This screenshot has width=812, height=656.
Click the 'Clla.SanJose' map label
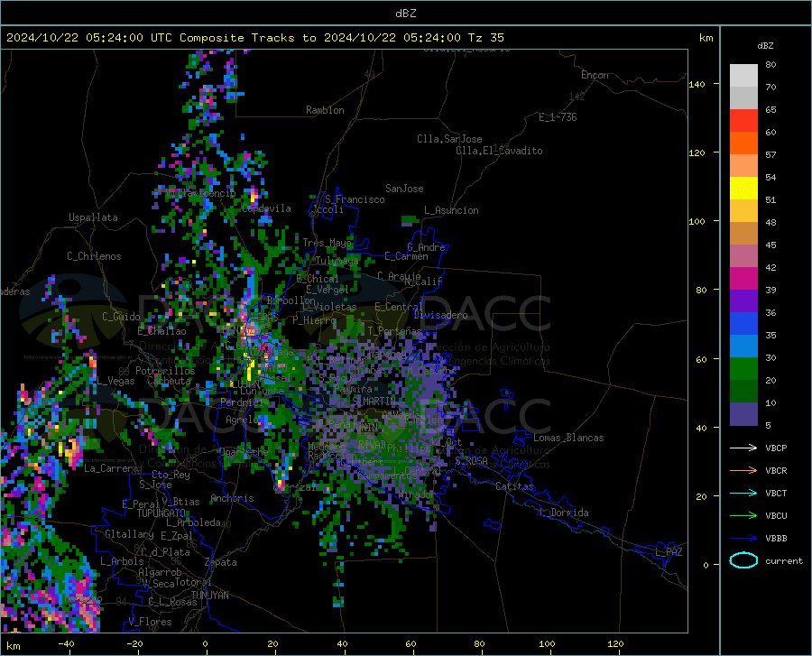point(449,139)
